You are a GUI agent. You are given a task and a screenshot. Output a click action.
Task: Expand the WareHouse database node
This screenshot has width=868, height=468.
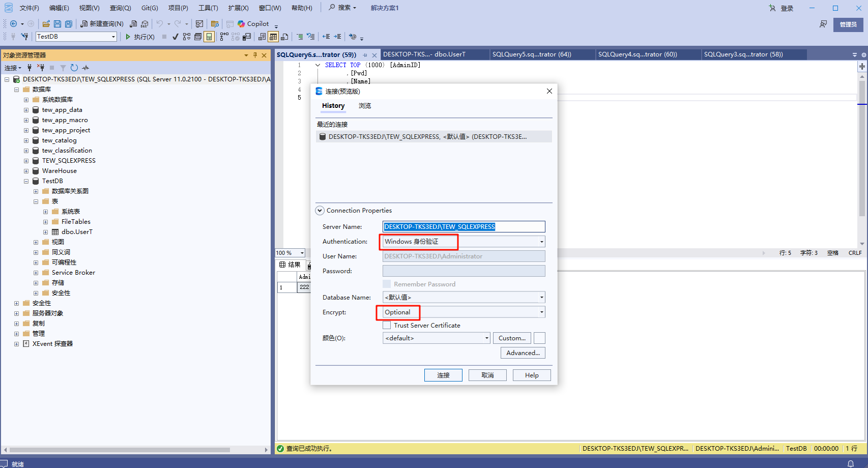click(x=26, y=171)
